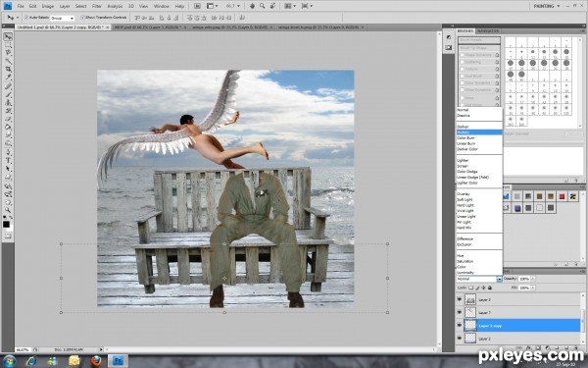Select the Eraser tool
588x368 pixels.
(x=8, y=120)
